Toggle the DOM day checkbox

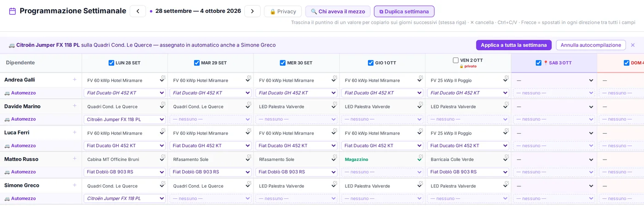tap(627, 63)
